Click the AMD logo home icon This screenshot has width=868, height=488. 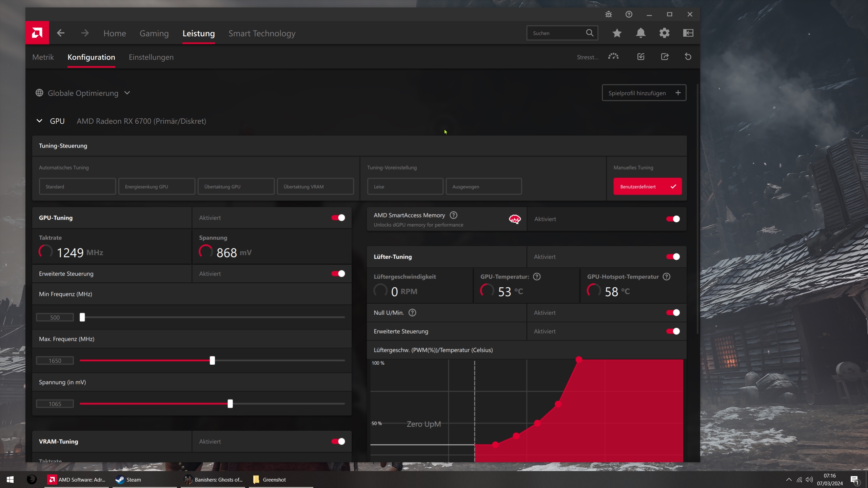[37, 33]
